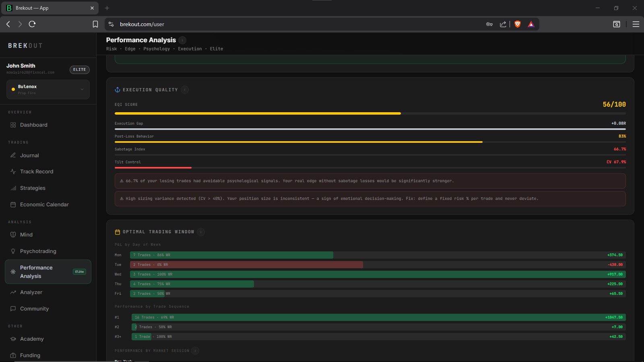This screenshot has width=644, height=362.
Task: Go back in the browser
Action: coord(8,24)
